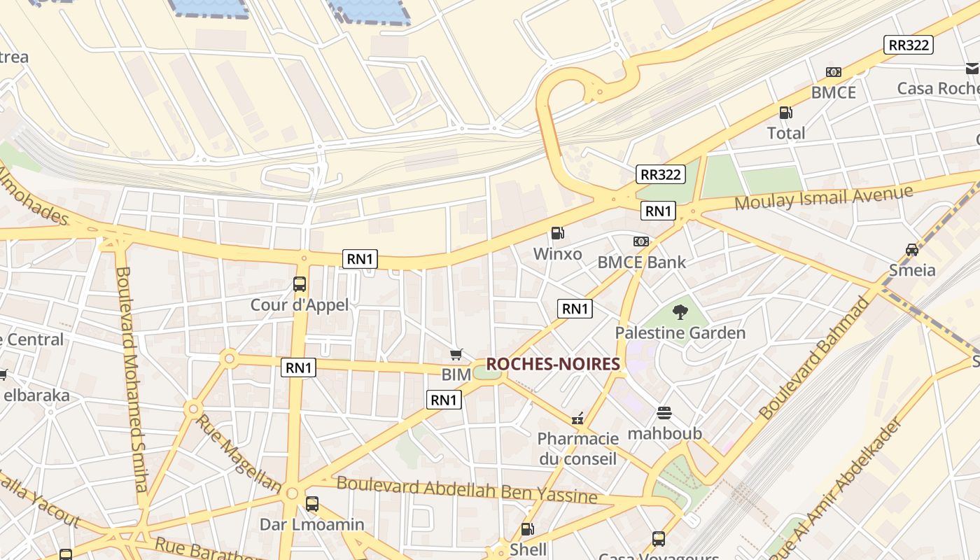The height and width of the screenshot is (560, 980).
Task: Click the Rue Magellan street label
Action: point(237,454)
